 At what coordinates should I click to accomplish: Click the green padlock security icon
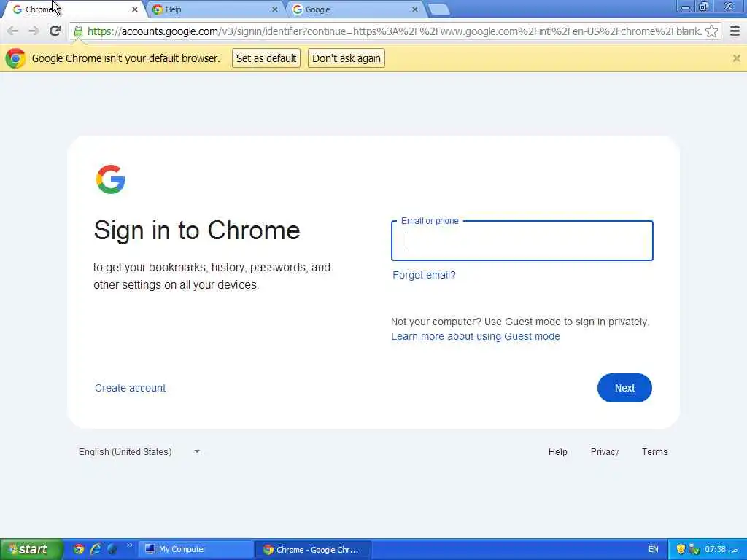pos(79,31)
